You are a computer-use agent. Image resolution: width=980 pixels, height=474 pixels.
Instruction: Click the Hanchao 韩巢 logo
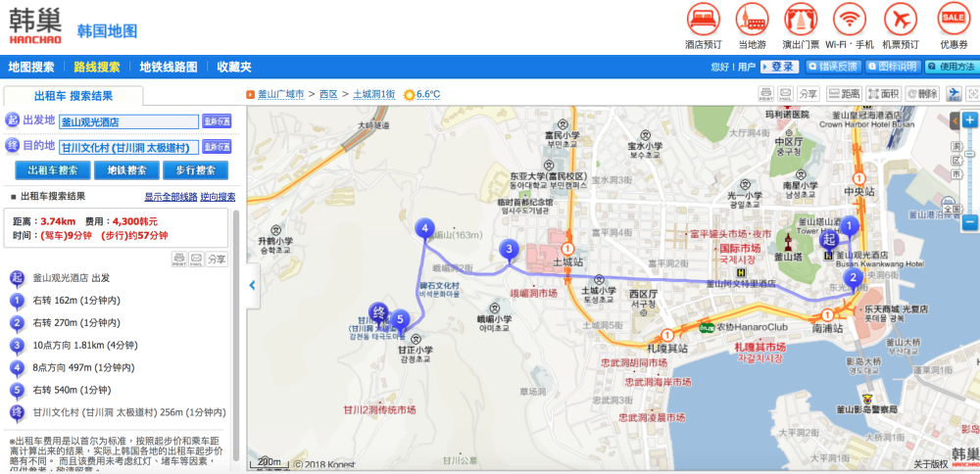[x=35, y=26]
